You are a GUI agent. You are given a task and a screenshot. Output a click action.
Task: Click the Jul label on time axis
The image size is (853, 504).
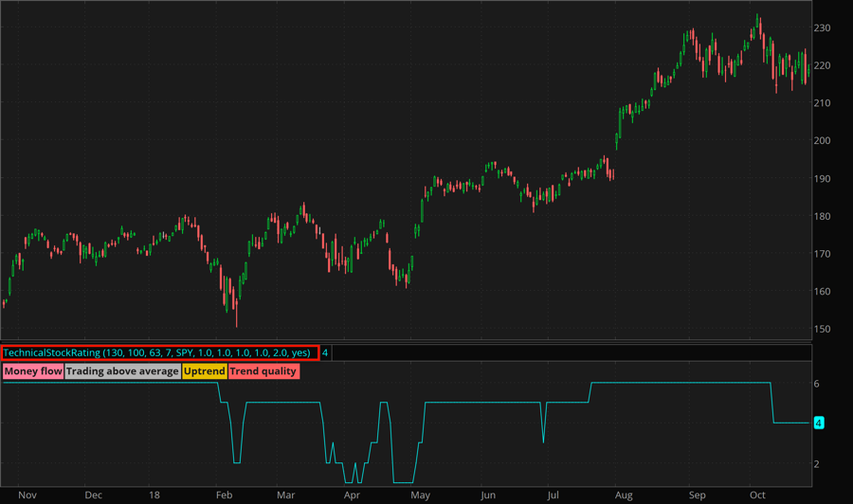tap(553, 495)
